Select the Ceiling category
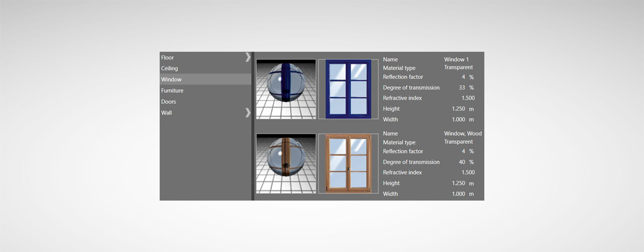644x252 pixels. click(x=205, y=68)
